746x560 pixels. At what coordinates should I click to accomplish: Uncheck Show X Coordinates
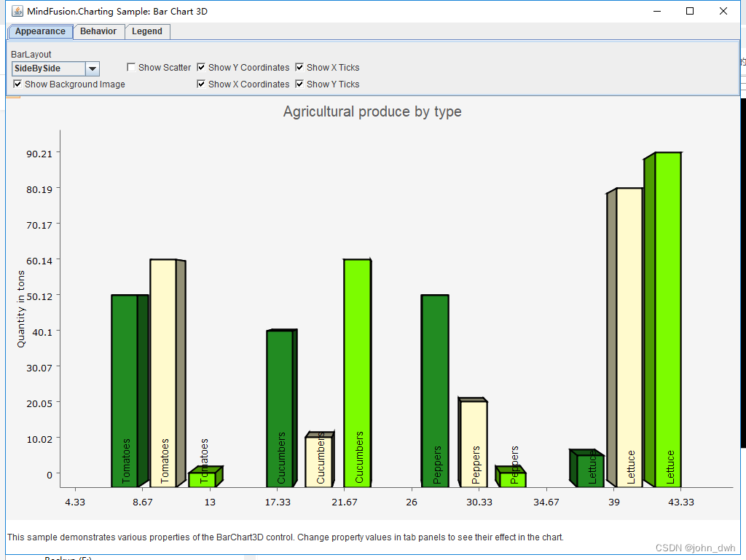201,84
